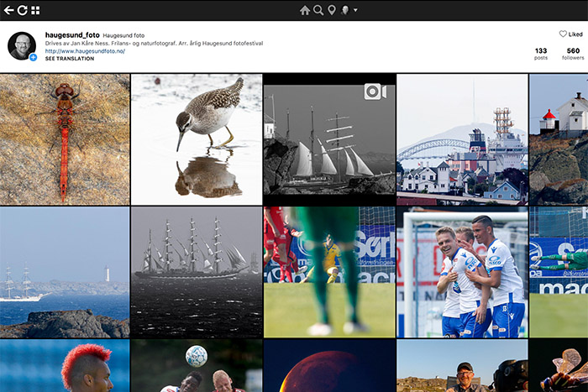Open the blurred green legs football photo
Viewport: 588px width, 392px height.
(x=329, y=272)
